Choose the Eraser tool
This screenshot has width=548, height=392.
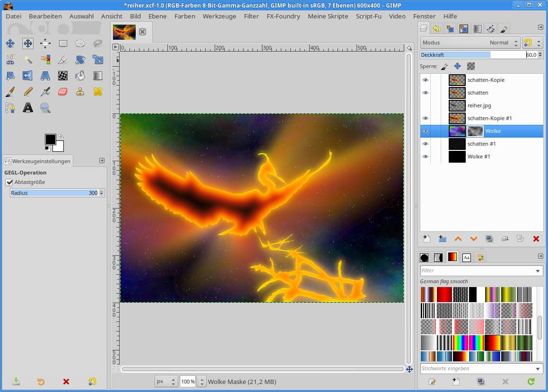pos(63,92)
